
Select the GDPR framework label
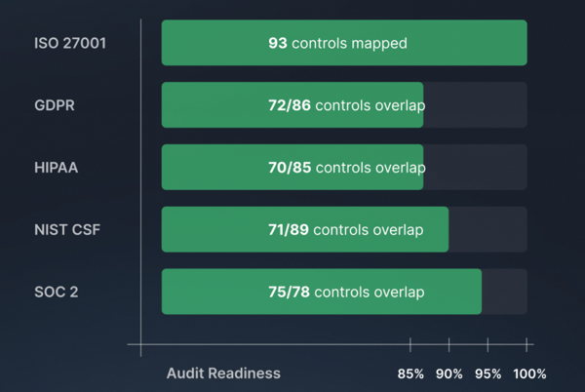point(56,105)
